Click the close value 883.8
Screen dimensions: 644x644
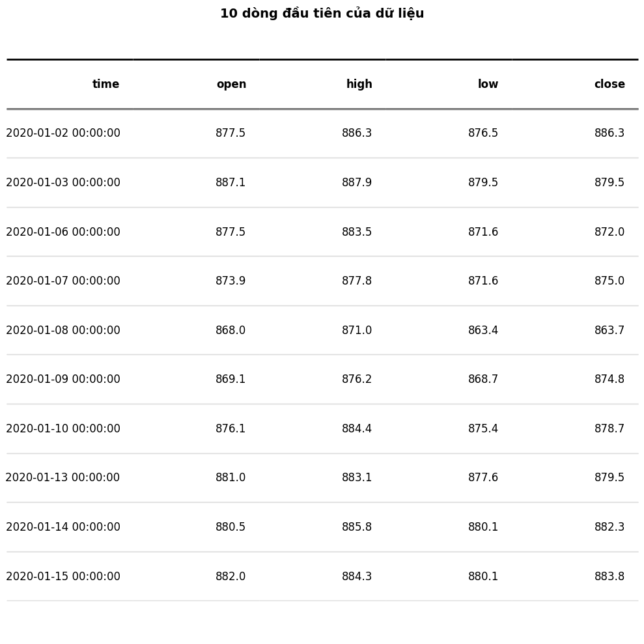point(609,577)
